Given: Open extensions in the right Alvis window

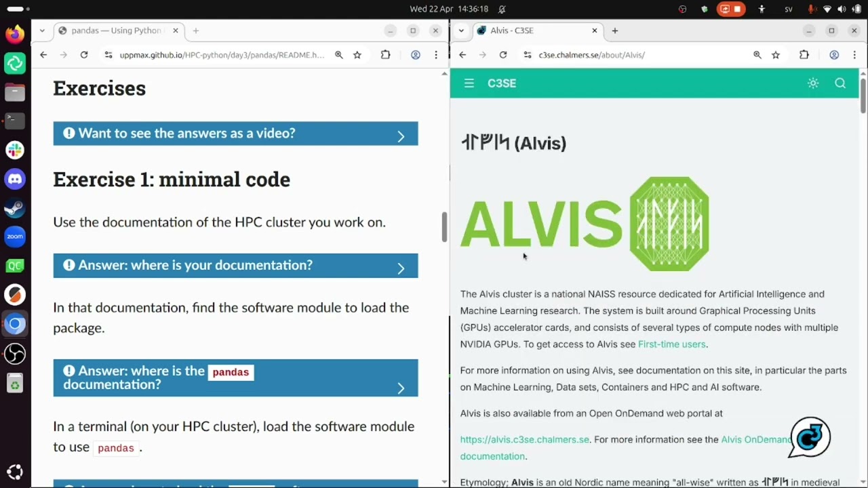Looking at the screenshot, I should [x=804, y=55].
